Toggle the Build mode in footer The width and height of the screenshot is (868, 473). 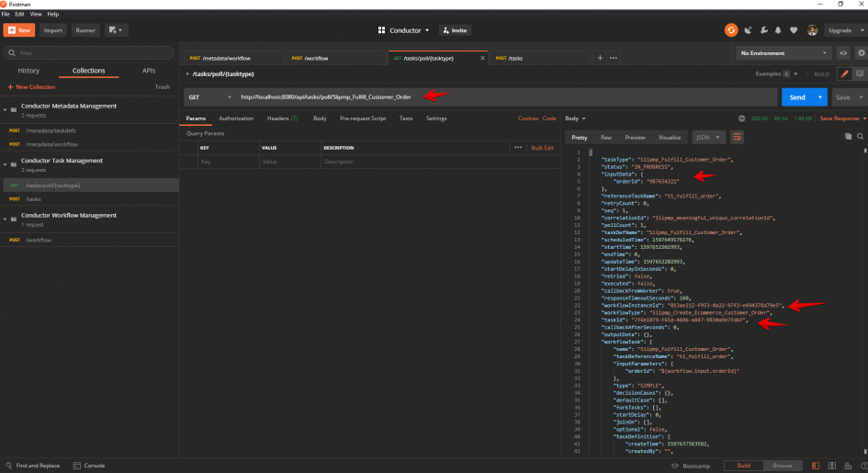(x=743, y=466)
